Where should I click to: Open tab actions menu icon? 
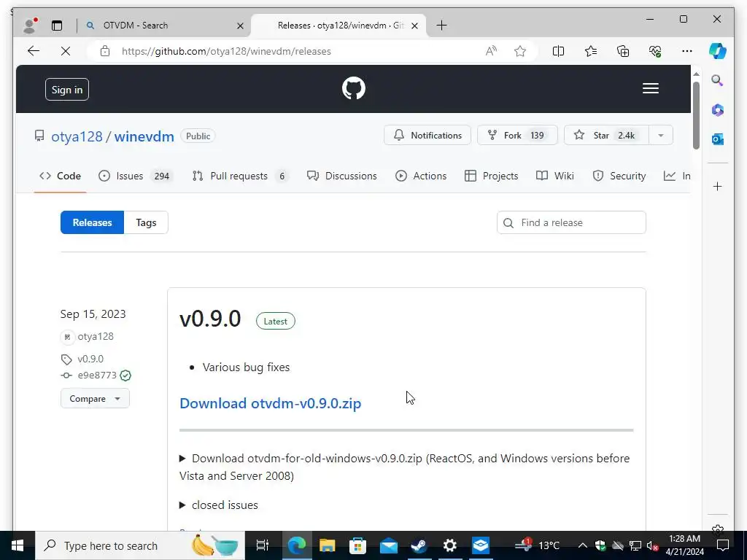57,26
